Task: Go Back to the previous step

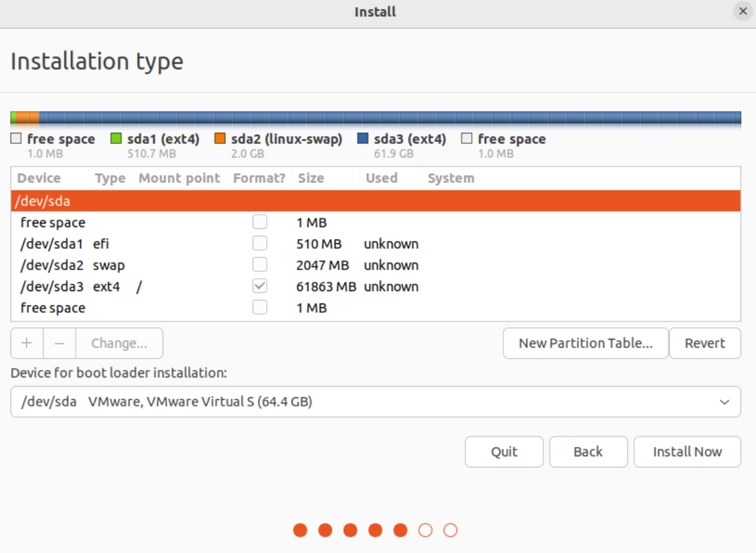Action: point(588,452)
